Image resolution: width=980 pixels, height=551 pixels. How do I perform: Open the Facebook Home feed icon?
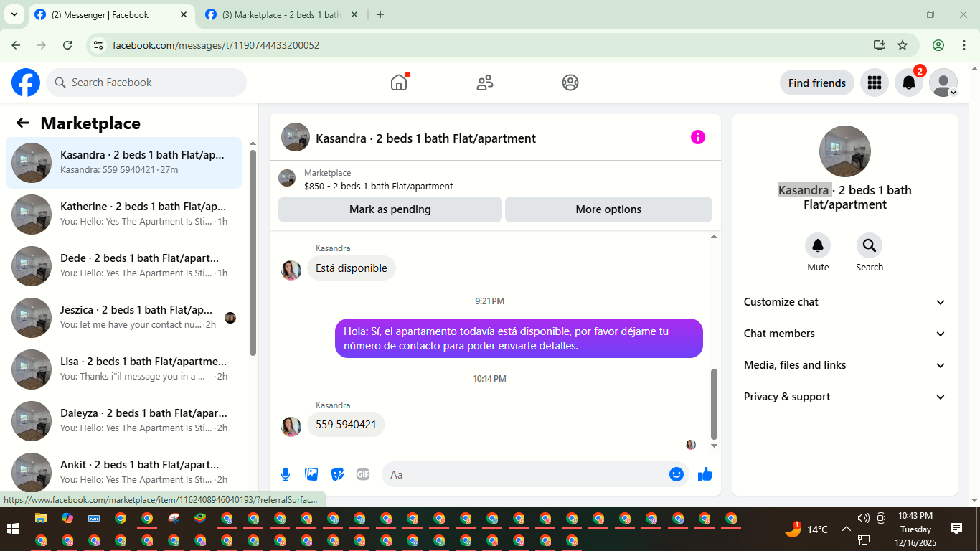point(399,83)
